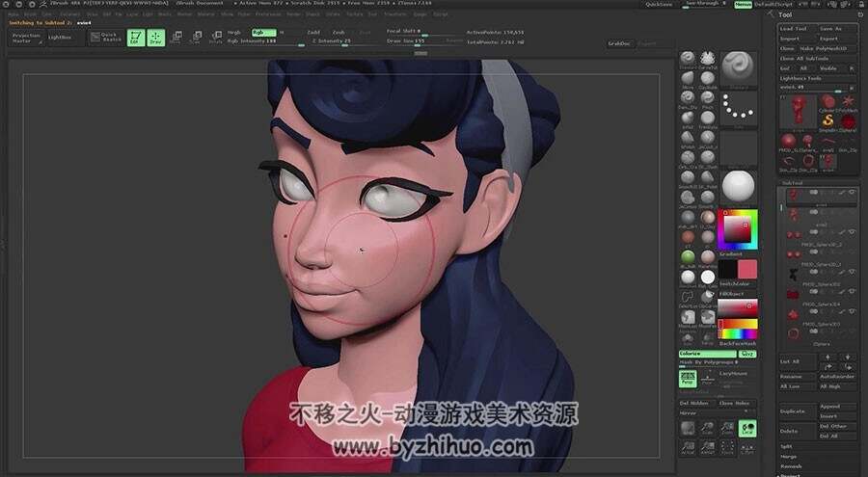Collapse the Tool palette title
This screenshot has width=868, height=477.
coord(785,15)
